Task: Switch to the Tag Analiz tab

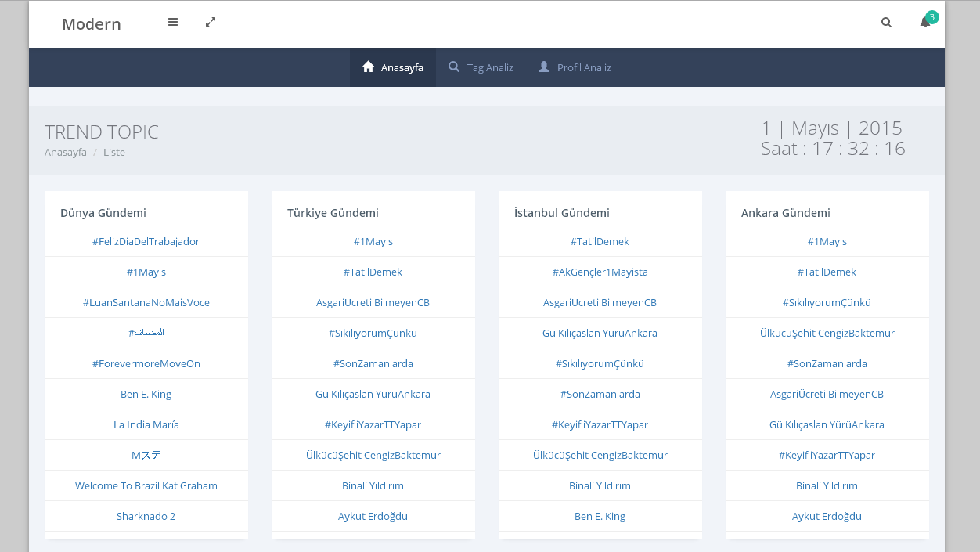Action: tap(490, 68)
